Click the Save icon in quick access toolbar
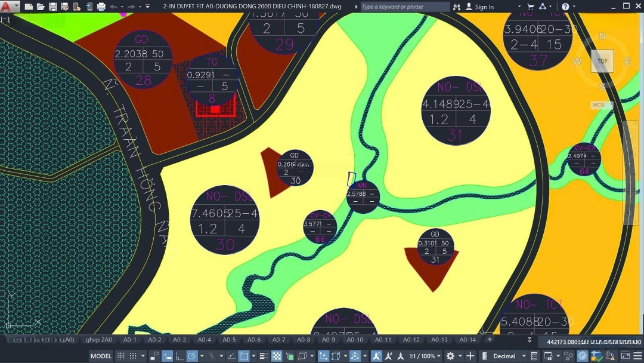This screenshot has width=644, height=363. 52,7
